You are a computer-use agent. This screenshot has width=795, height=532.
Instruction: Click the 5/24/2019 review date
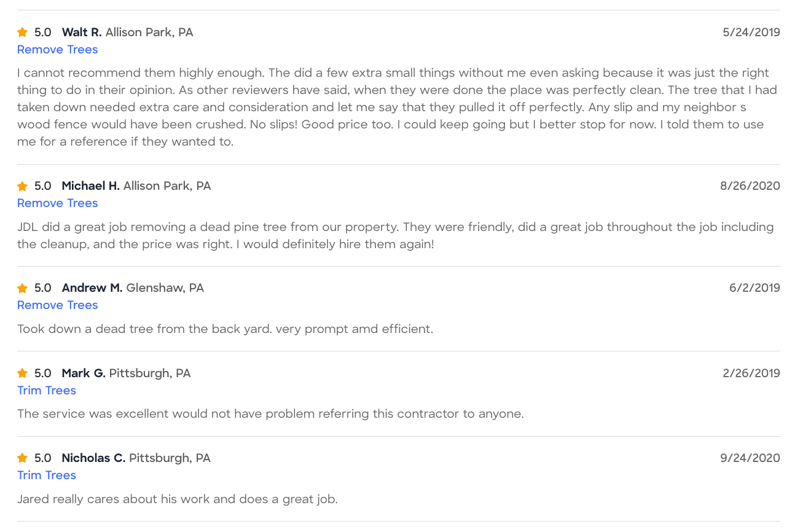tap(751, 32)
